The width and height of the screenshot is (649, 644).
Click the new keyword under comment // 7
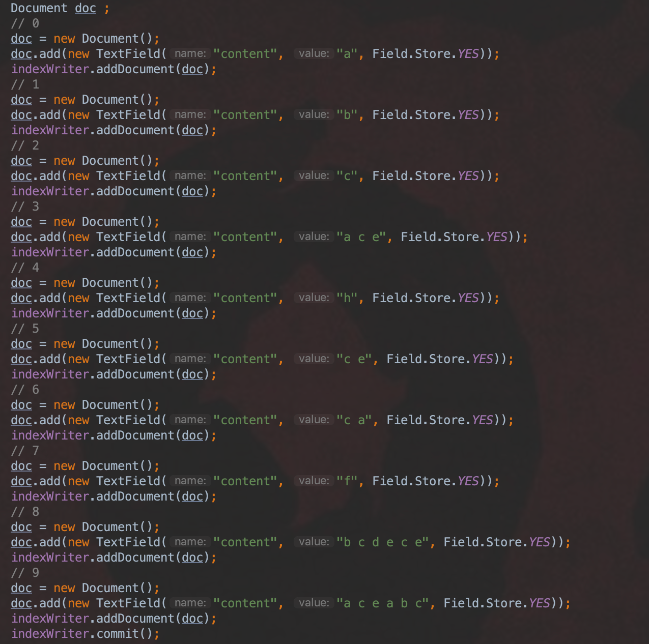pyautogui.click(x=64, y=466)
